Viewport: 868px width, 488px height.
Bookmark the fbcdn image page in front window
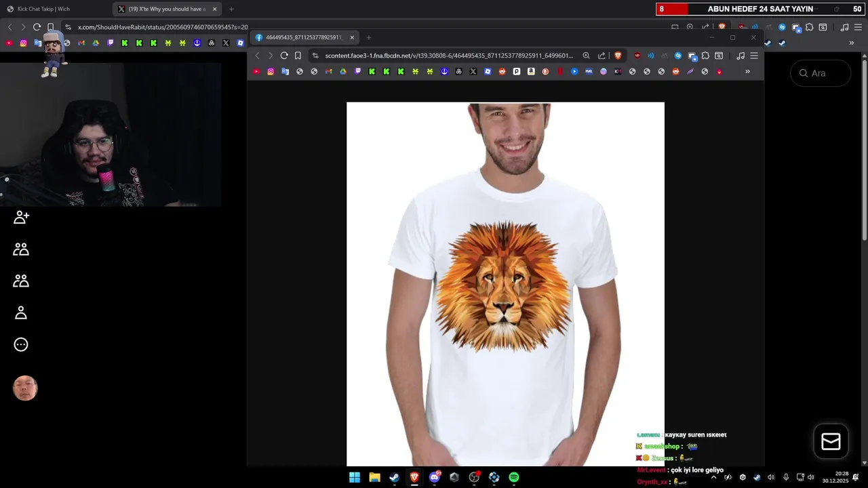tap(298, 56)
